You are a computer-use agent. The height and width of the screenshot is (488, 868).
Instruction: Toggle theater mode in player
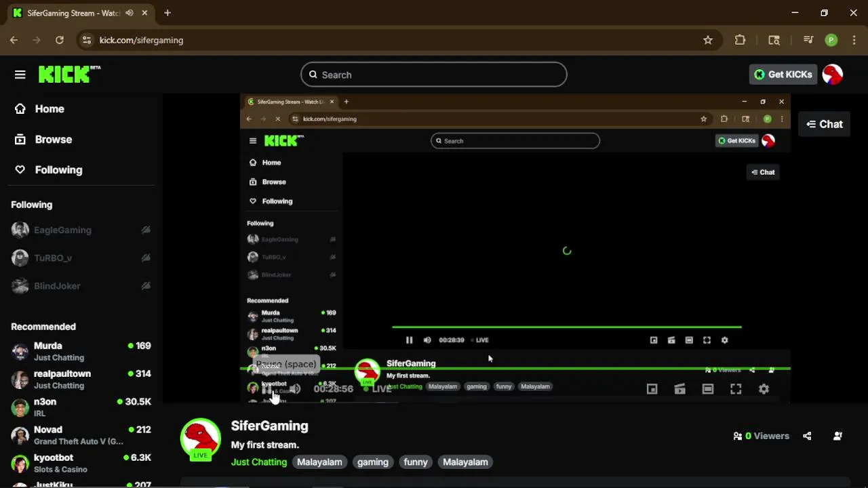(x=707, y=389)
